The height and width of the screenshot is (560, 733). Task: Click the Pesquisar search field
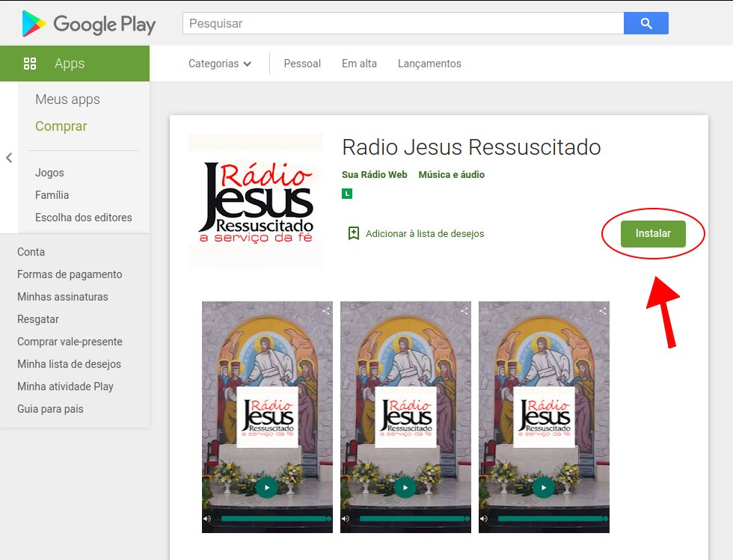tap(402, 23)
